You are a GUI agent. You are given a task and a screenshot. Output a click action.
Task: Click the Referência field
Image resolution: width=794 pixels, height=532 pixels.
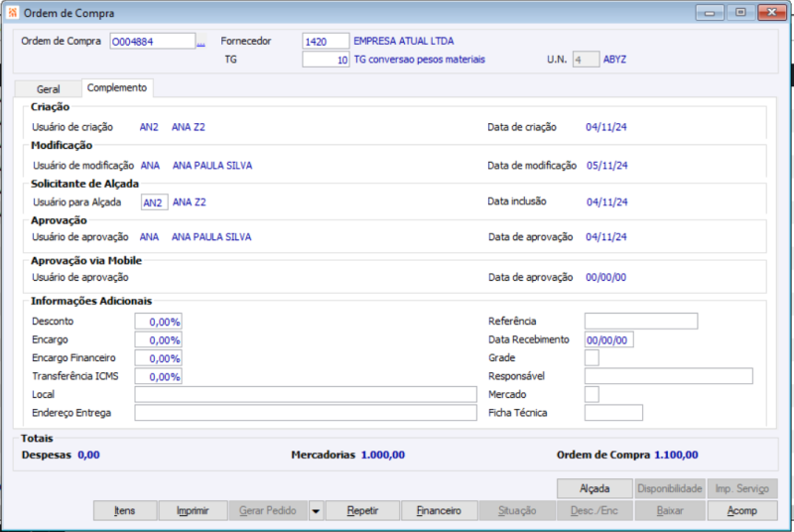pyautogui.click(x=641, y=321)
